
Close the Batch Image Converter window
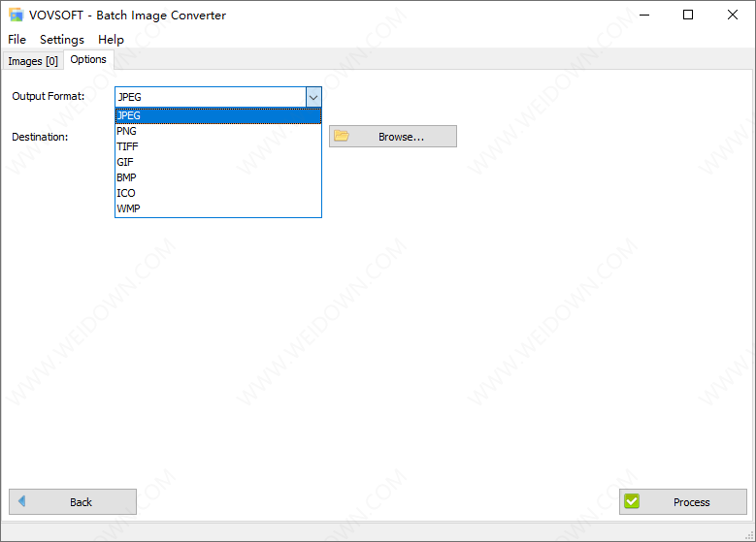(733, 15)
